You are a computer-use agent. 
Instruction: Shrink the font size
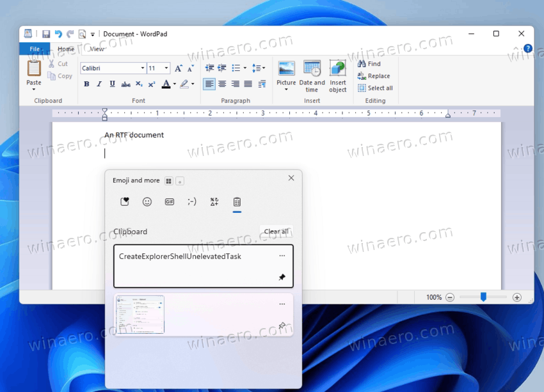pyautogui.click(x=191, y=68)
